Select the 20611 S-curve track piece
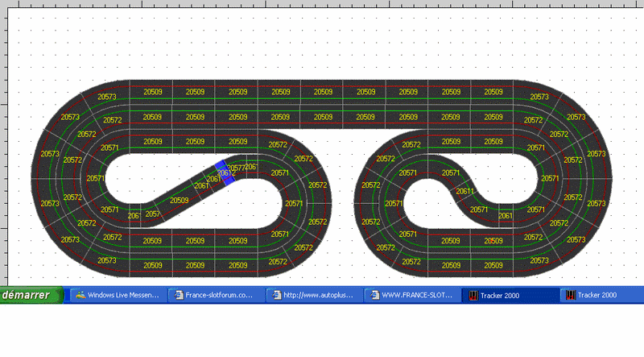This screenshot has width=644, height=357. click(464, 191)
